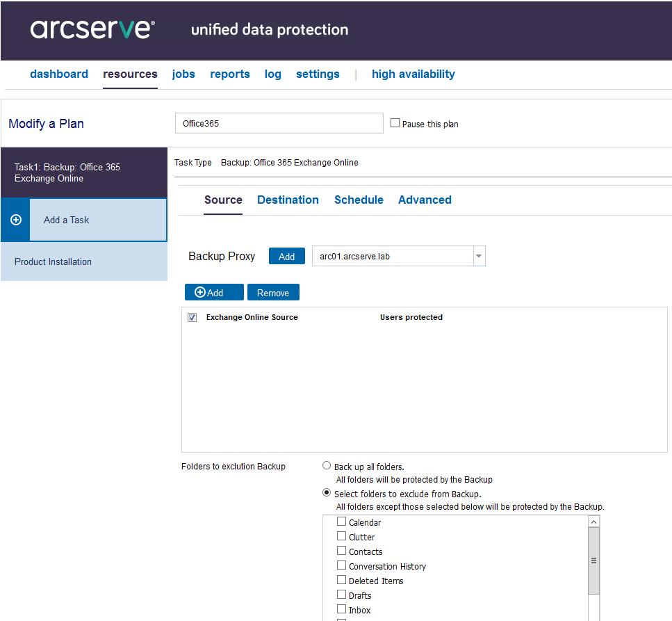This screenshot has width=672, height=621.
Task: Open the settings tab
Action: click(x=318, y=74)
